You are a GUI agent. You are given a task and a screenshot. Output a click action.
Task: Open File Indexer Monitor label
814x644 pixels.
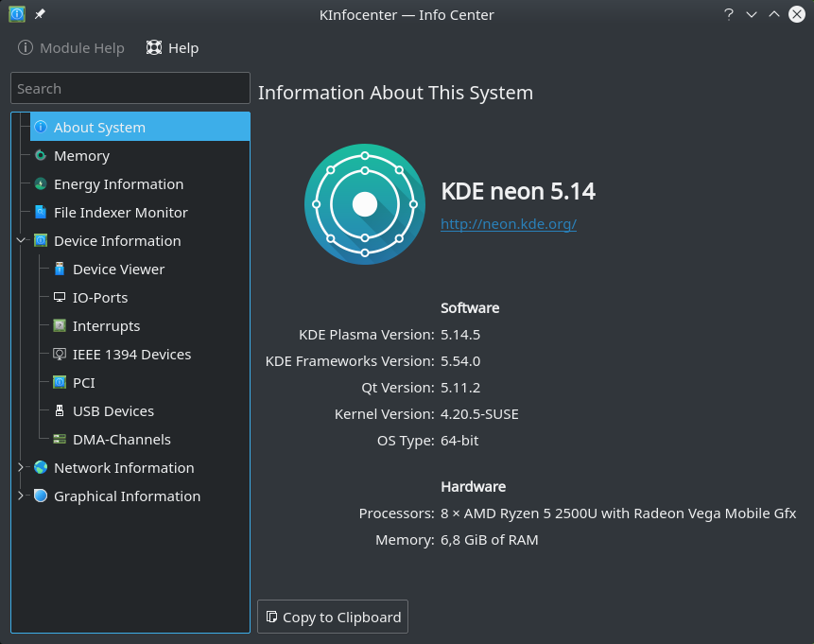[x=120, y=213]
